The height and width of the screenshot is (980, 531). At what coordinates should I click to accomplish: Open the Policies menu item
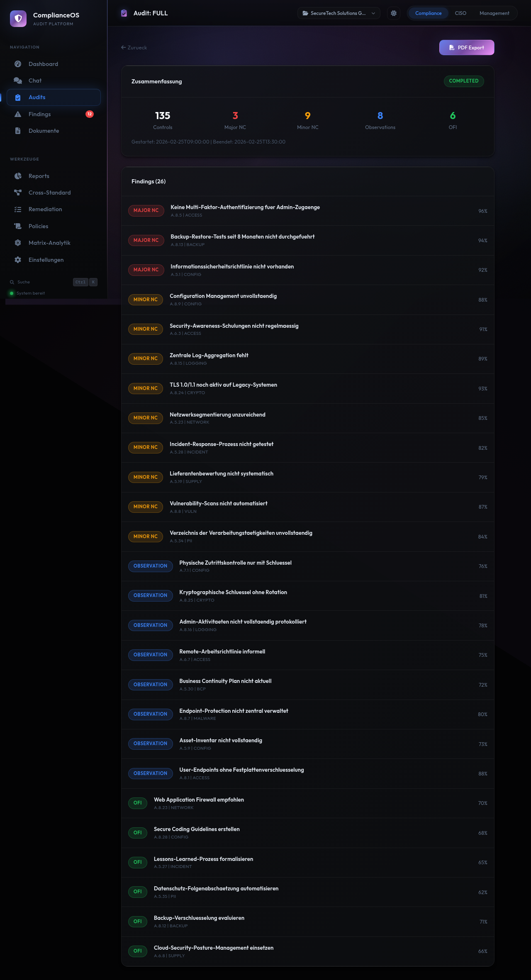click(38, 226)
